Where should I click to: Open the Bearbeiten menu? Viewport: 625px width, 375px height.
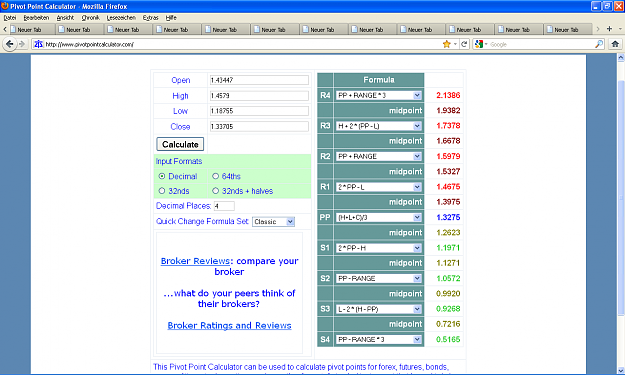(36, 18)
